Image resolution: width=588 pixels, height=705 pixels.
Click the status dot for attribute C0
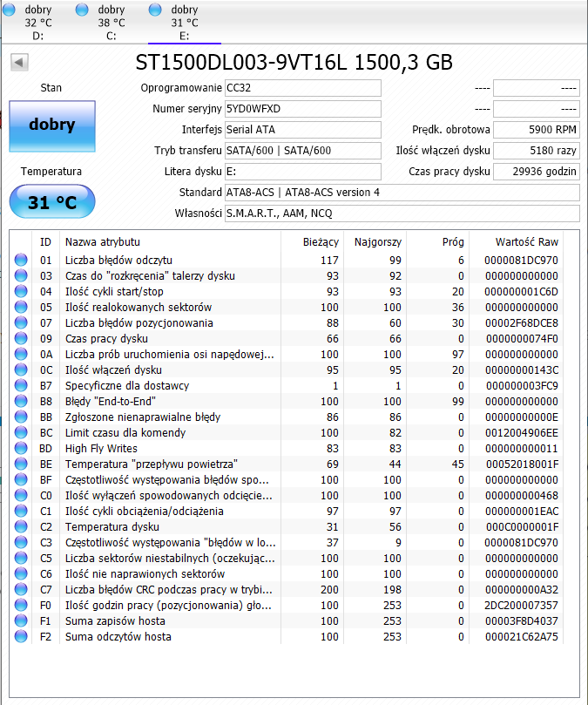coord(21,495)
